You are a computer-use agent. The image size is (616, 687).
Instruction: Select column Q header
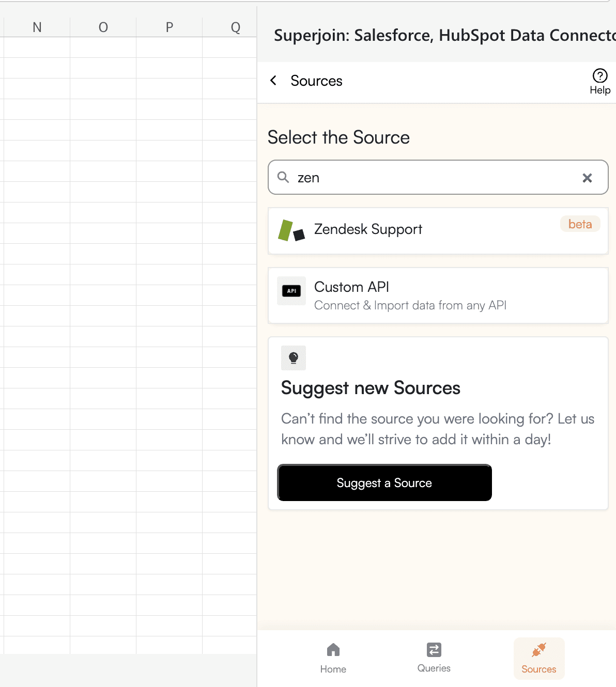(x=230, y=27)
